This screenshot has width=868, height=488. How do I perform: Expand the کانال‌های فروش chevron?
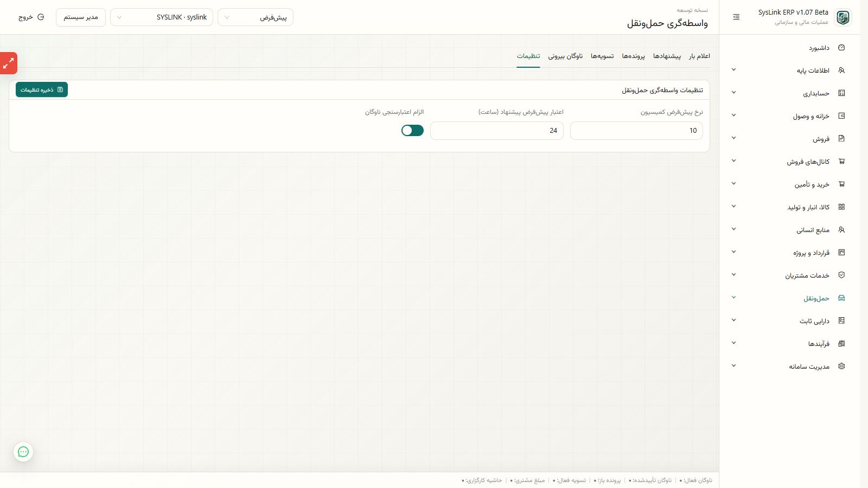(x=733, y=161)
